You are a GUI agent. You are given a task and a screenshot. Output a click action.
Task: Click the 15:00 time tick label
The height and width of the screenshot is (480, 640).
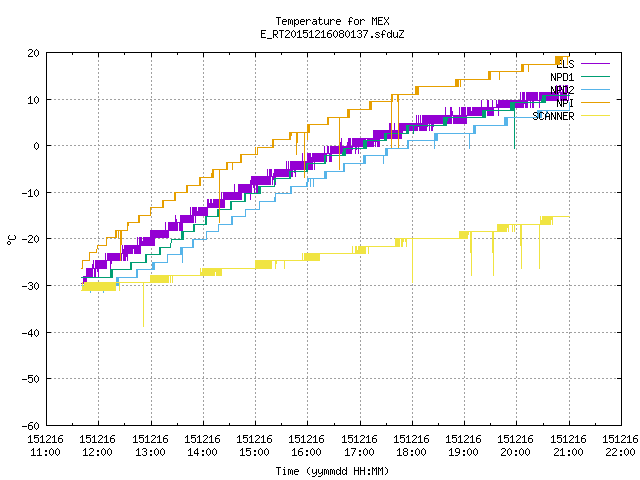coord(255,452)
